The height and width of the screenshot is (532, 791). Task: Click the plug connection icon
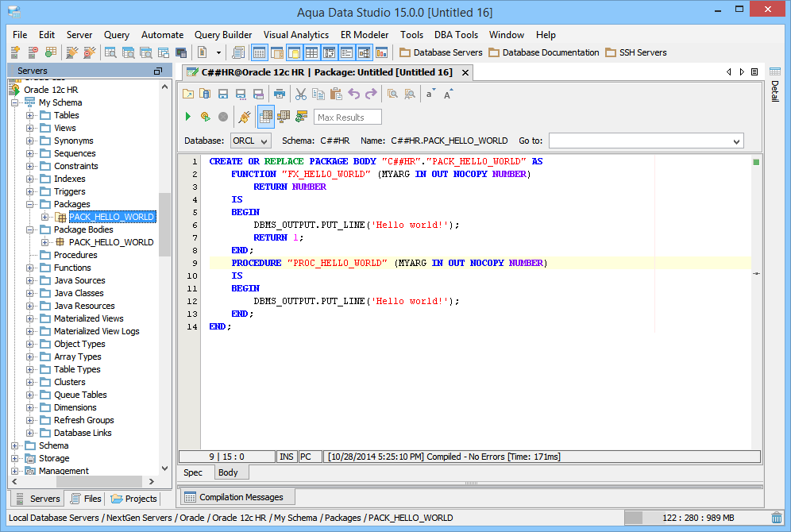tap(245, 117)
